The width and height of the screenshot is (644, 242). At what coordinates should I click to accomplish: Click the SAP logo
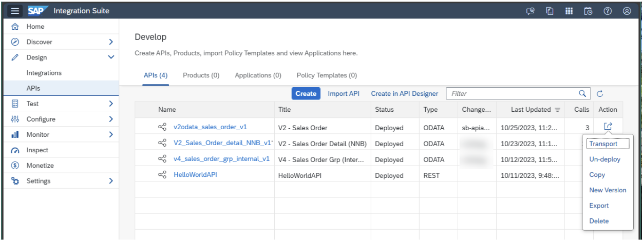(x=37, y=11)
